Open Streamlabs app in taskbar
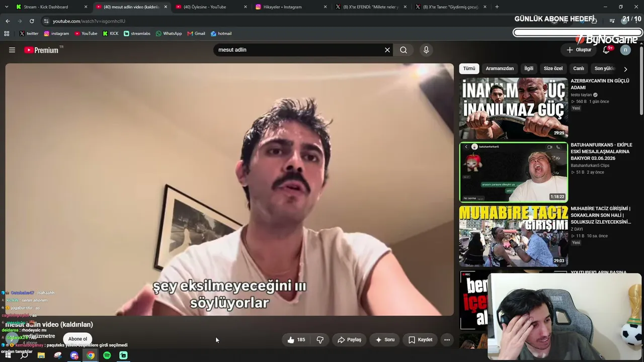The width and height of the screenshot is (644, 362). pyautogui.click(x=124, y=355)
